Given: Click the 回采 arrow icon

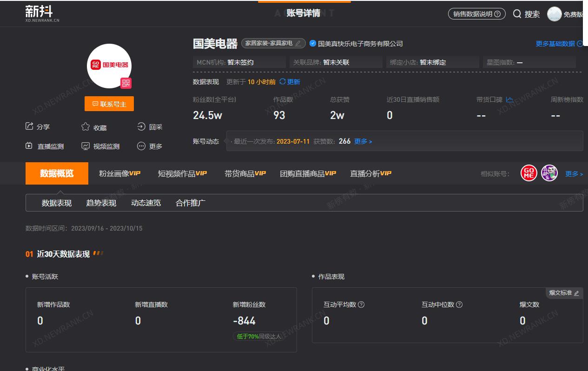Looking at the screenshot, I should (x=141, y=126).
